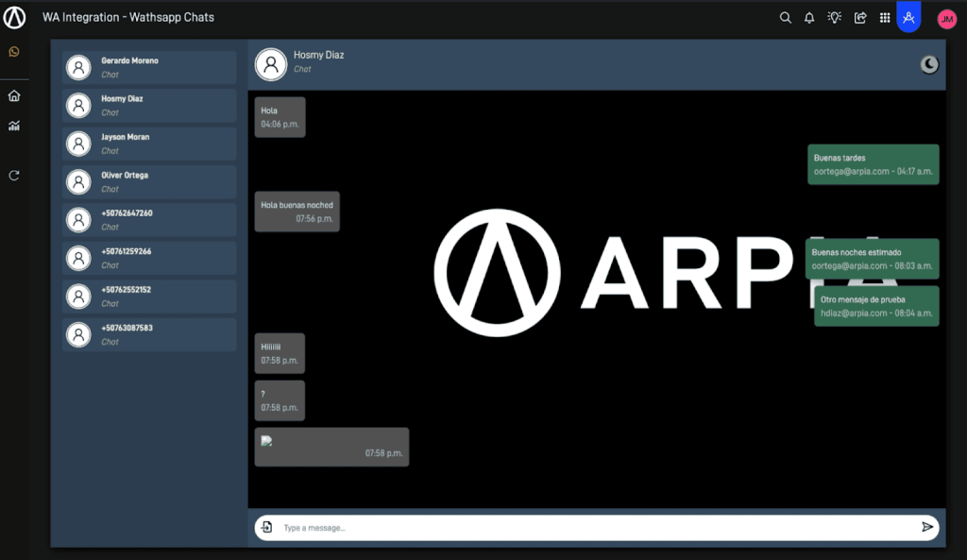Click avatar icon for +50763087583

click(x=78, y=335)
